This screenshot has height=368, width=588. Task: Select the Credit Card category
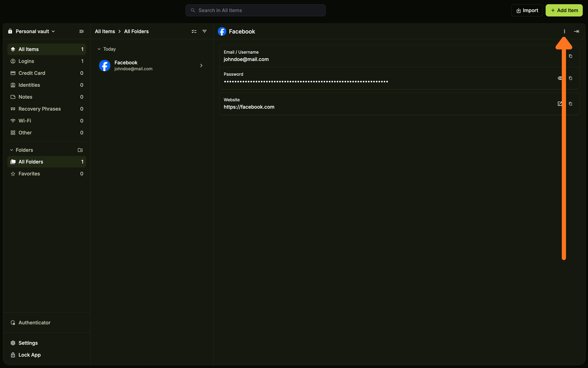coord(47,73)
